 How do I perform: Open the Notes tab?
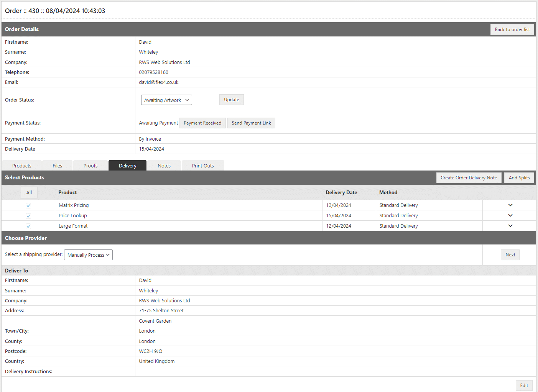(x=164, y=166)
